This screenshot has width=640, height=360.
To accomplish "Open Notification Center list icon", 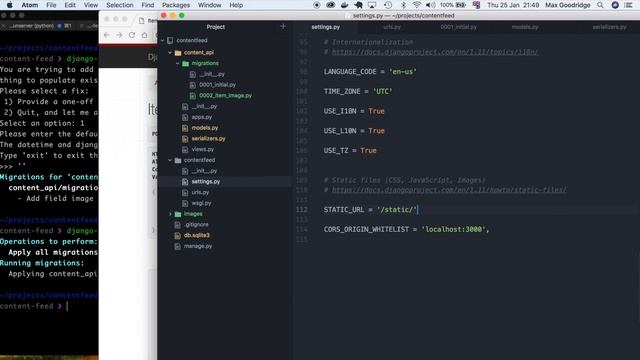I will [x=629, y=5].
